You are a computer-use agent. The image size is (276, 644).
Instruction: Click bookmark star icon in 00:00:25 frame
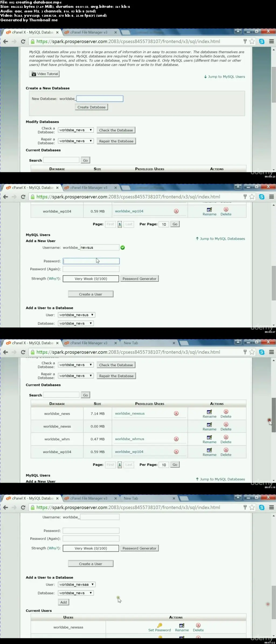(x=252, y=41)
